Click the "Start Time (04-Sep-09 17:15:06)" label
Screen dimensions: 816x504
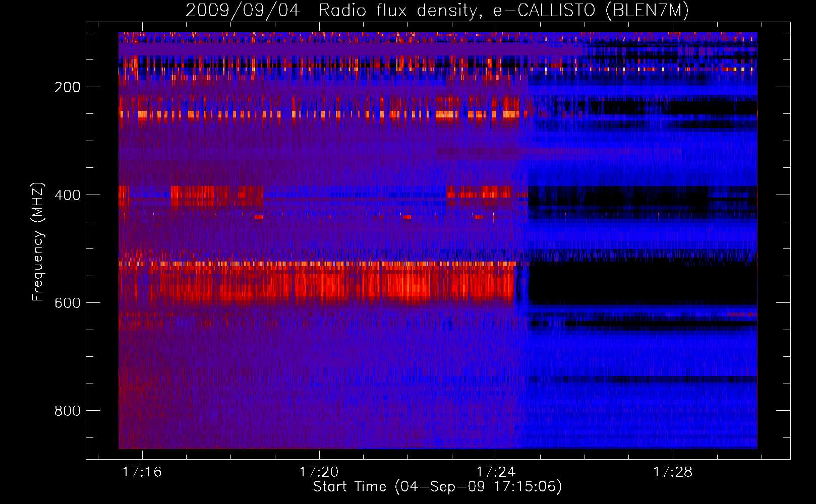[x=437, y=487]
